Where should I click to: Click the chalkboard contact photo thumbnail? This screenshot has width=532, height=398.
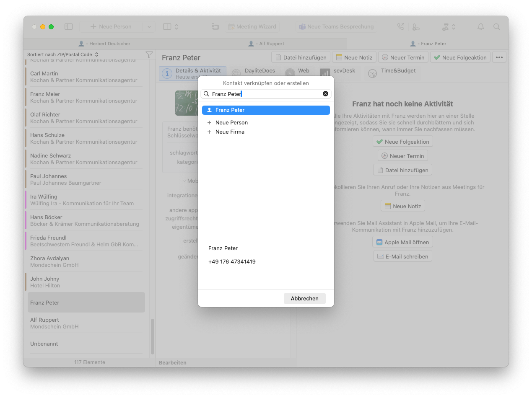[187, 103]
